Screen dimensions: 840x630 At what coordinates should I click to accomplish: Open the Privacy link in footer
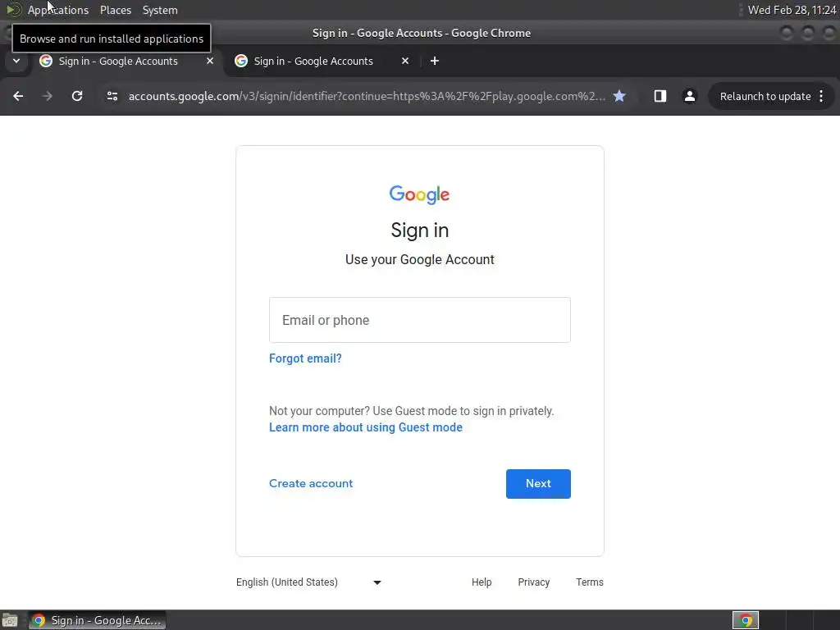coord(533,582)
